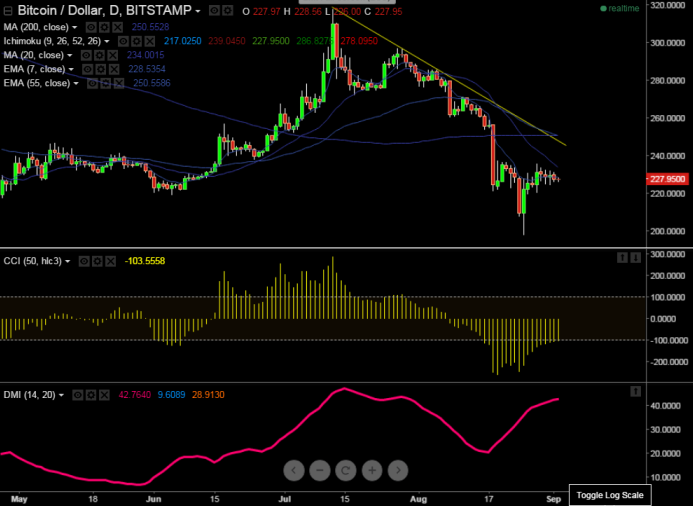Expand the EMA (55, close) dropdown arrow
693x506 pixels.
(76, 84)
